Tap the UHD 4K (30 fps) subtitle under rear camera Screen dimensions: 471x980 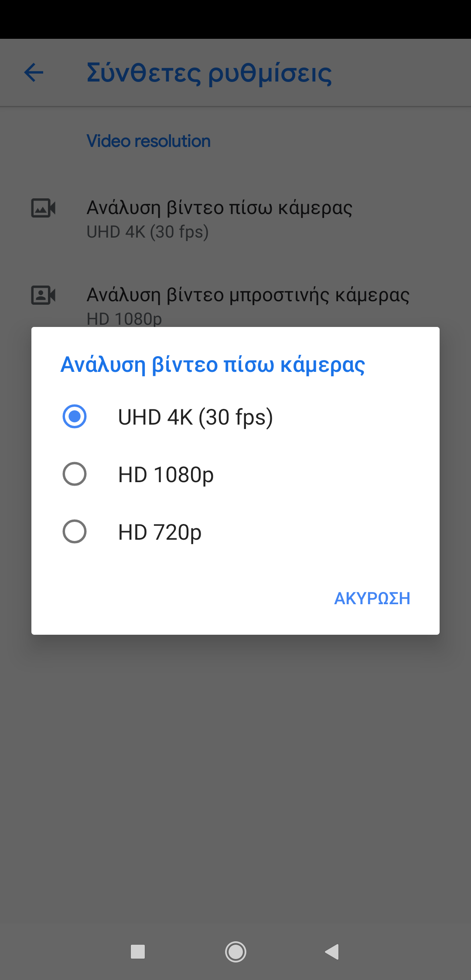pos(147,232)
